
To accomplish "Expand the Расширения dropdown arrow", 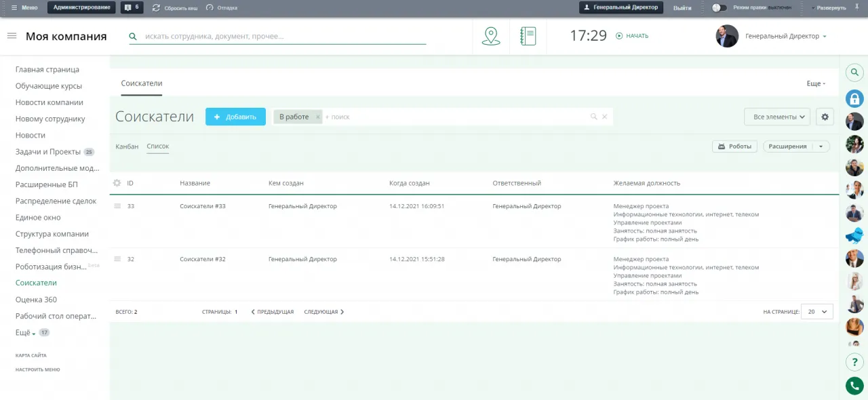I will click(x=821, y=146).
